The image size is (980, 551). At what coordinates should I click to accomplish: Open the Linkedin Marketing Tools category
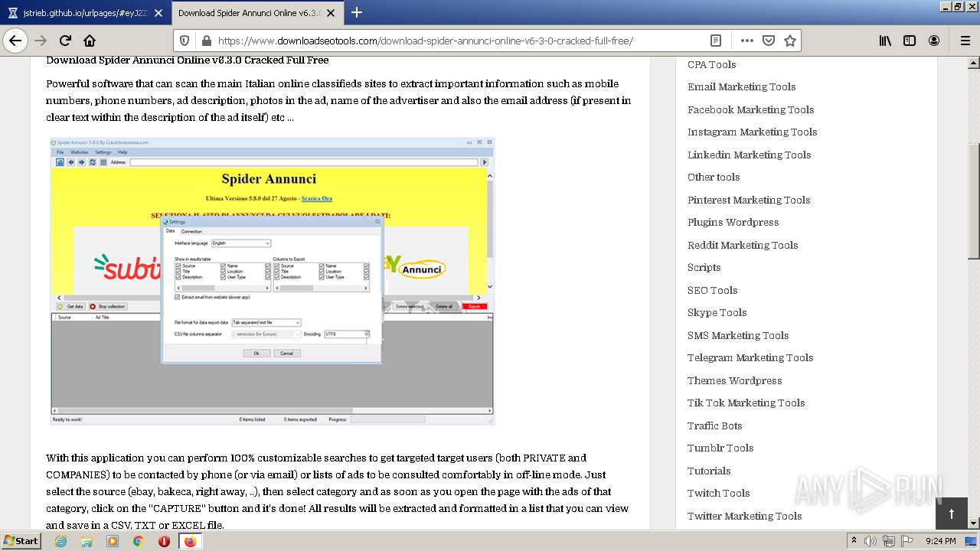click(749, 155)
